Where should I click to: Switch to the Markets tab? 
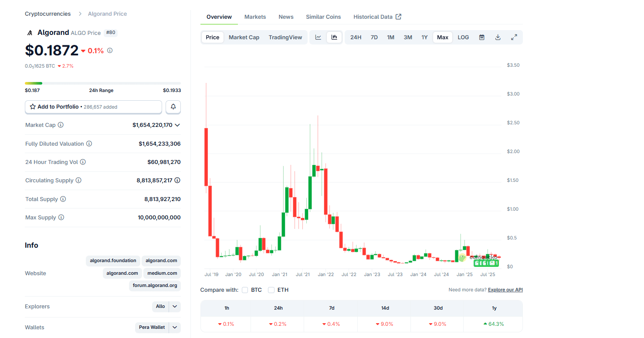tap(255, 17)
